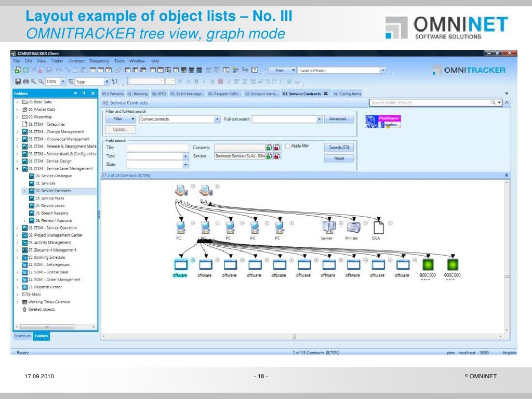Select 13. Dispatch Center in folder tree

45,287
